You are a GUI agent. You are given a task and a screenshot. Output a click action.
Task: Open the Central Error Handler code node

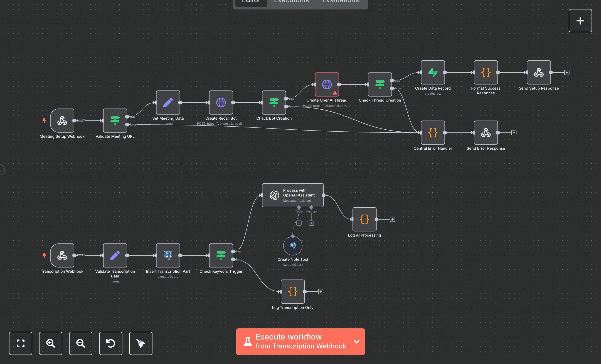[433, 133]
